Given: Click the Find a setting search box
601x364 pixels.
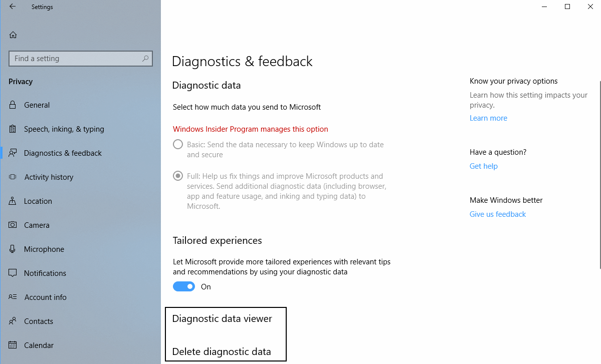Looking at the screenshot, I should tap(75, 59).
